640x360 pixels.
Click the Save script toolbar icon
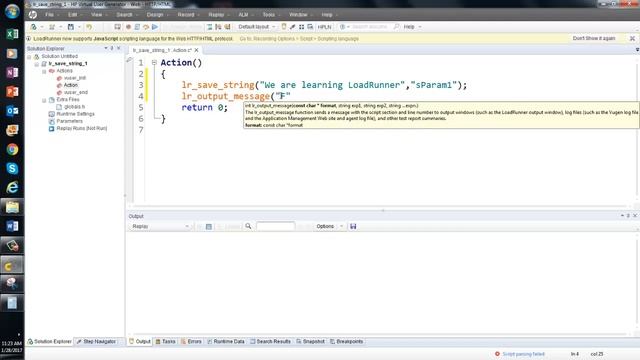pyautogui.click(x=71, y=27)
